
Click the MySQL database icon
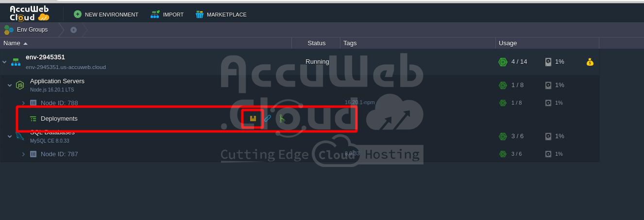pos(20,136)
